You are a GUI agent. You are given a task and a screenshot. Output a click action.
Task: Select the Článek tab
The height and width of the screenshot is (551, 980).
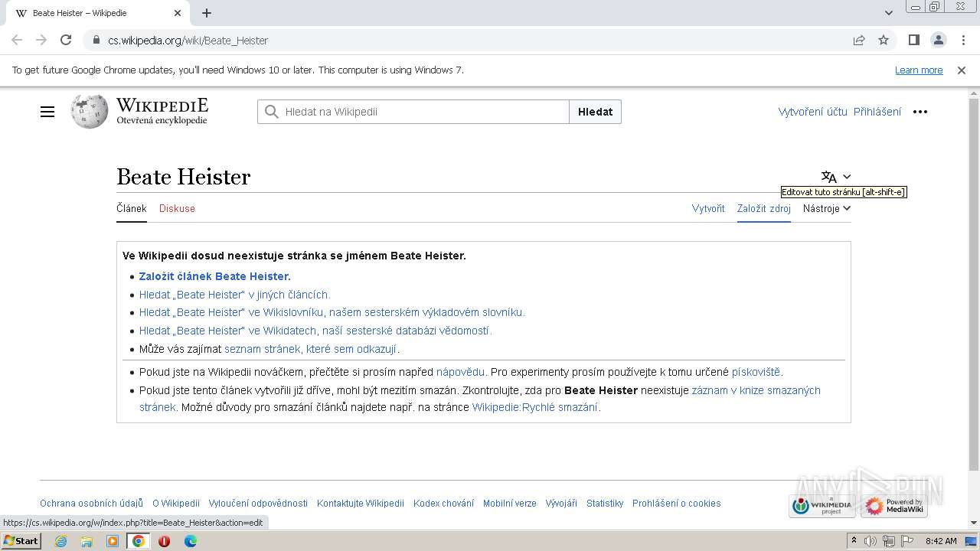click(x=132, y=208)
